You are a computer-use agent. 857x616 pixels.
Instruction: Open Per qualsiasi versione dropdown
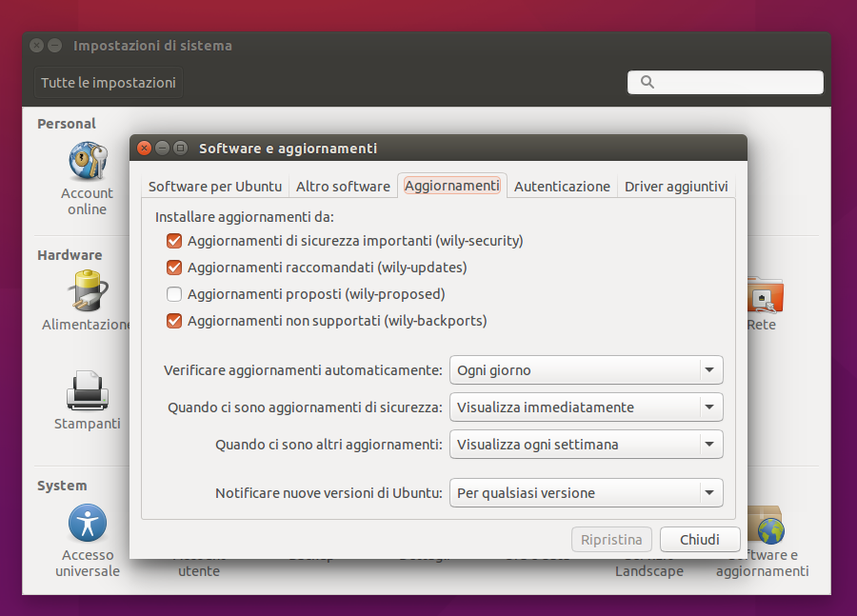click(586, 493)
